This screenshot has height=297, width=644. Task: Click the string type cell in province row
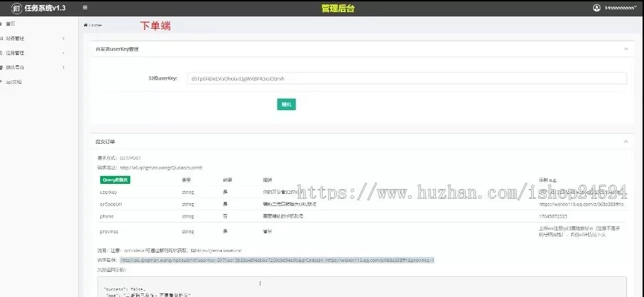pyautogui.click(x=187, y=231)
